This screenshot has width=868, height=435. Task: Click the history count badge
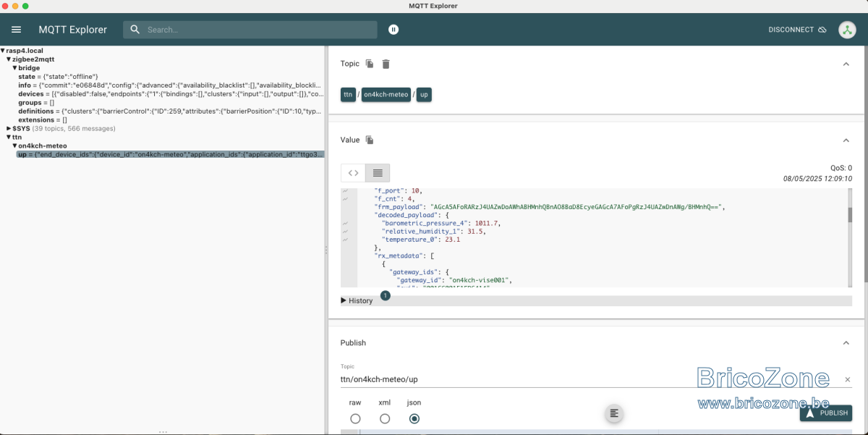[x=386, y=295]
